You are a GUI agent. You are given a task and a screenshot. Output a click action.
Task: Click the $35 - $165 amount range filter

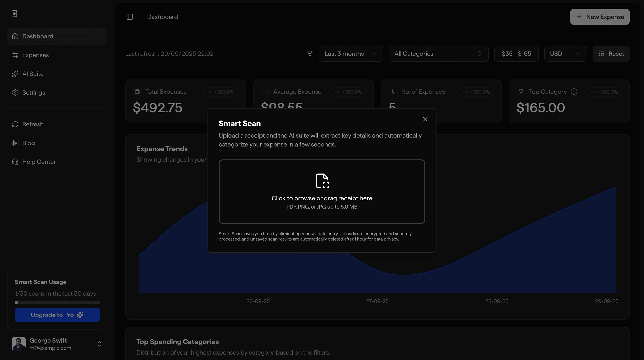pos(516,53)
